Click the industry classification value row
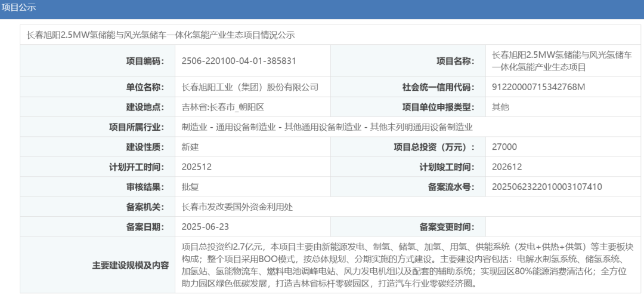Image resolution: width=644 pixels, height=295 pixels. tap(327, 127)
